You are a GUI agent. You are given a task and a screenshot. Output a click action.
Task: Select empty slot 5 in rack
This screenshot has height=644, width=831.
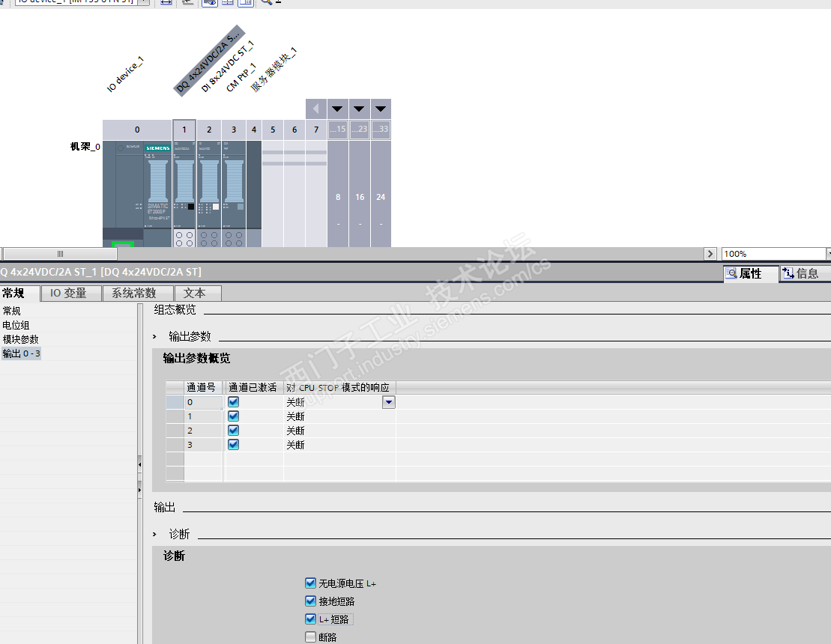click(273, 193)
